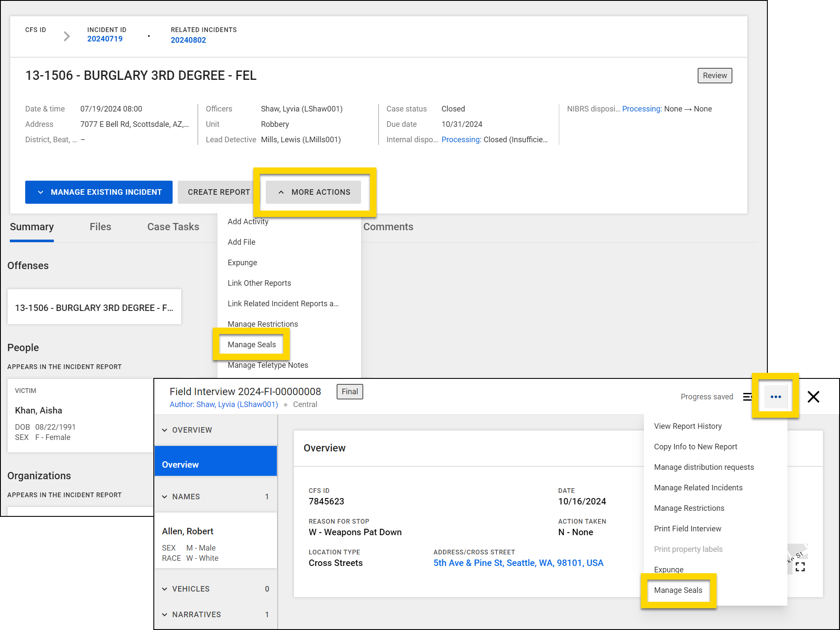Switch to the Summary tab
Image resolution: width=840 pixels, height=630 pixels.
32,227
